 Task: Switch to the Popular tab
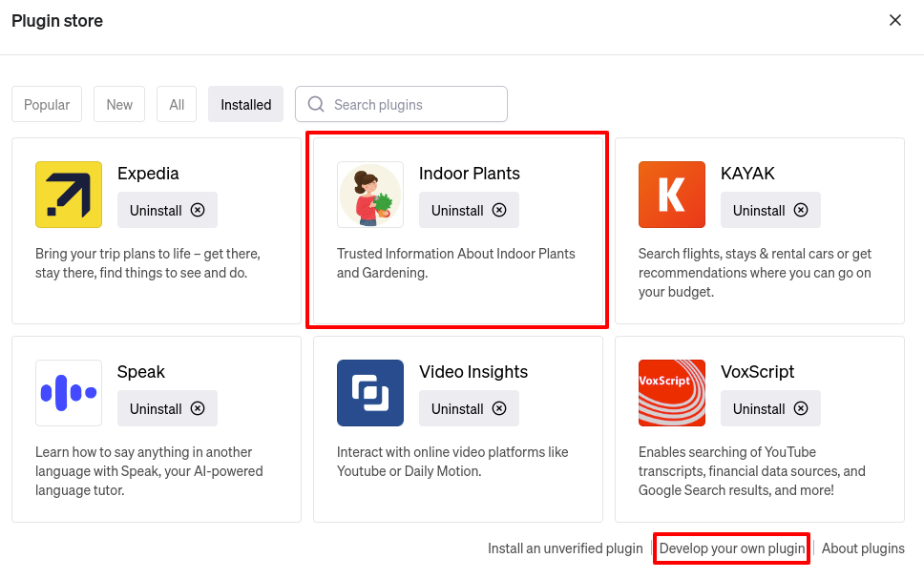coord(47,105)
